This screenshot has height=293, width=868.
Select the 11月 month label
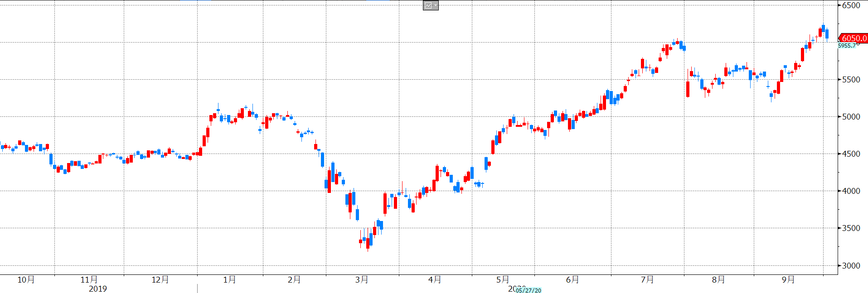coord(89,280)
